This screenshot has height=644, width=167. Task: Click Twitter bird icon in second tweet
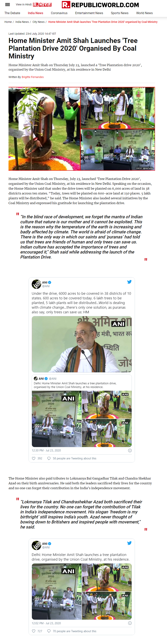click(129, 543)
